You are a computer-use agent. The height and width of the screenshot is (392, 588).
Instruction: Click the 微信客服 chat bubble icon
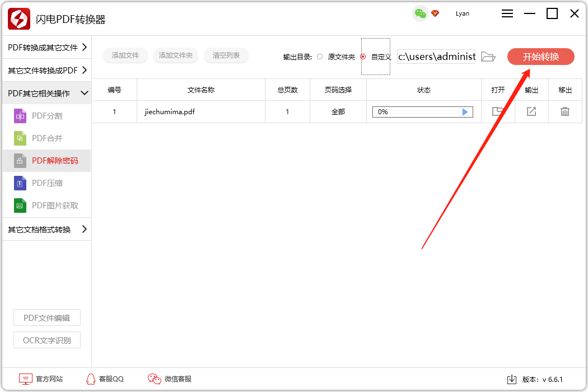(154, 379)
